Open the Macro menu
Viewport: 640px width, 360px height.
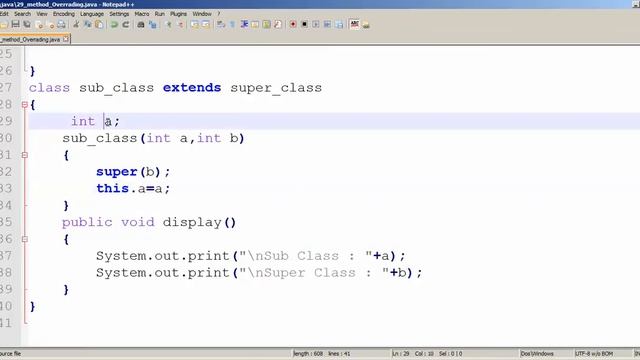142,14
